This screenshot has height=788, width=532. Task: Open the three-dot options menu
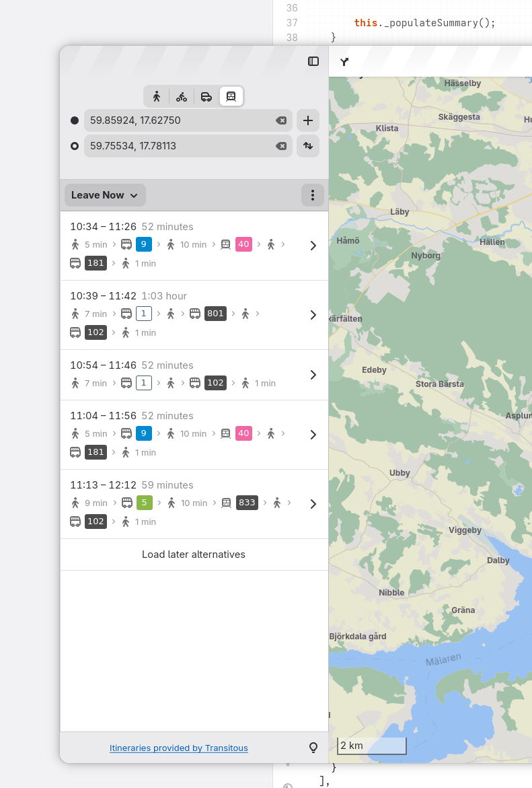click(x=313, y=195)
